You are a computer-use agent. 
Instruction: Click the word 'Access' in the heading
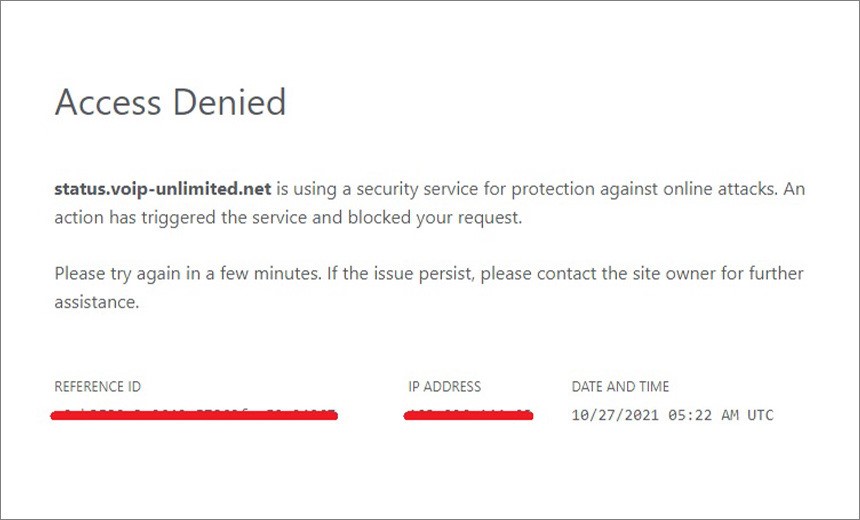click(x=108, y=103)
